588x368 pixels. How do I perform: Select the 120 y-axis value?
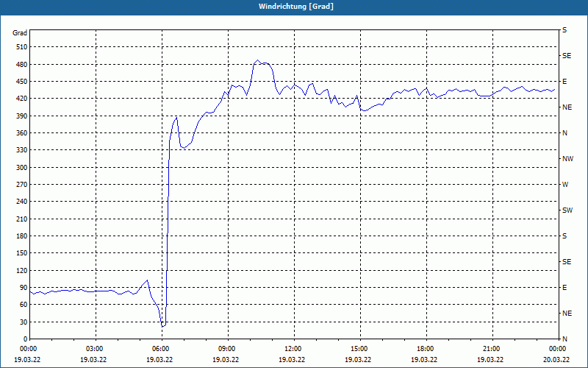(x=22, y=270)
